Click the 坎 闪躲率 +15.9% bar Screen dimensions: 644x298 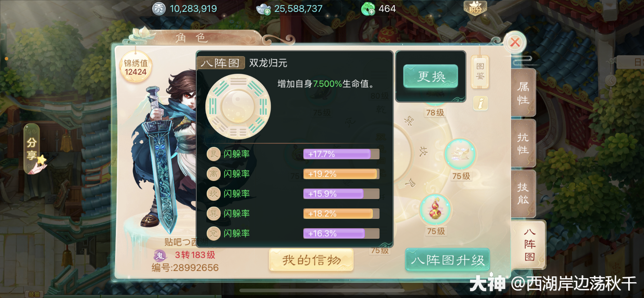click(x=341, y=194)
